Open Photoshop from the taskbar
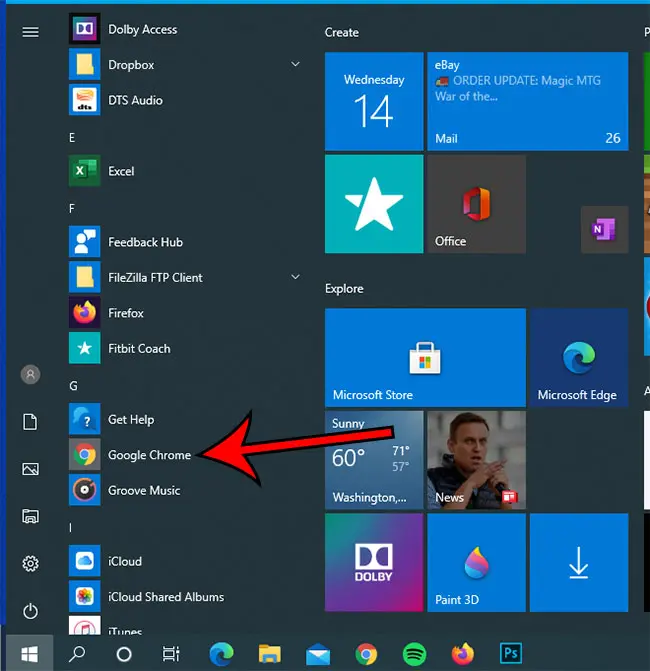Viewport: 650px width, 671px height. pyautogui.click(x=511, y=654)
